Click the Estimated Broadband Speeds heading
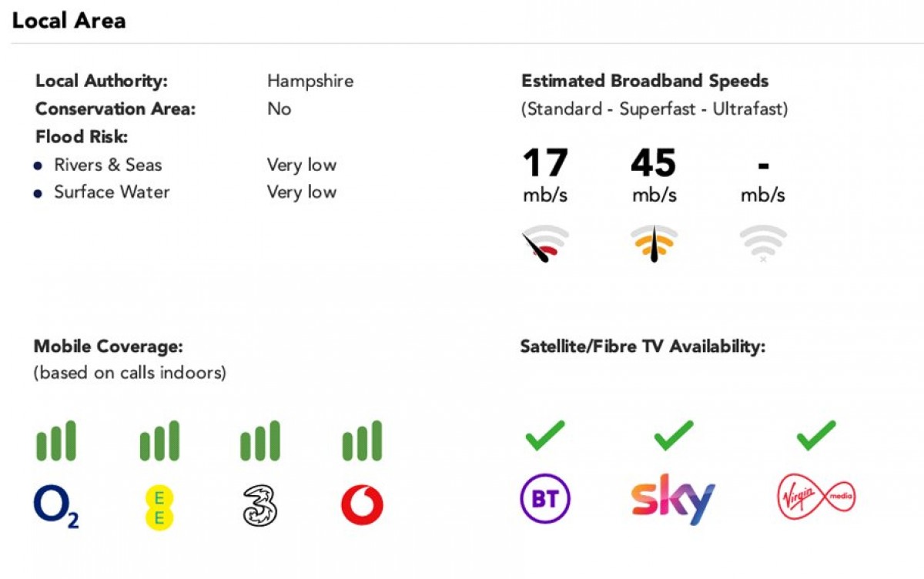The width and height of the screenshot is (924, 579). 645,81
